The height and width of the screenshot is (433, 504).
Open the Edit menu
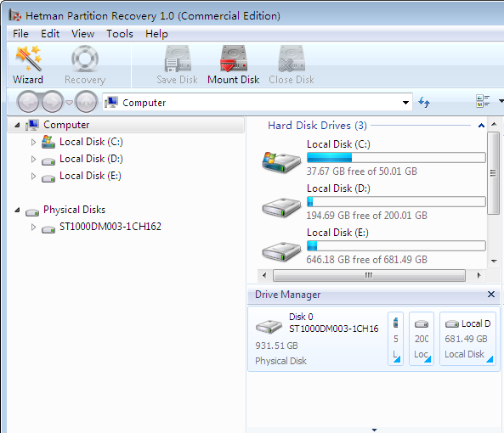tap(50, 34)
